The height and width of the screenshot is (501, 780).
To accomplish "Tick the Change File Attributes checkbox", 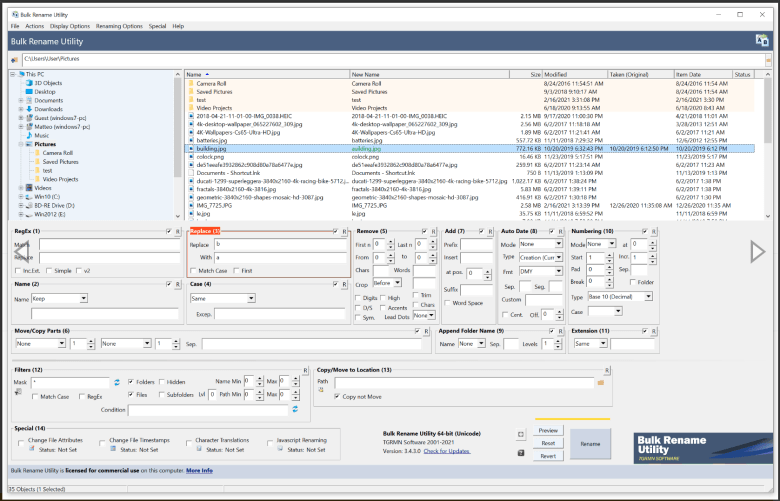I will [x=21, y=443].
